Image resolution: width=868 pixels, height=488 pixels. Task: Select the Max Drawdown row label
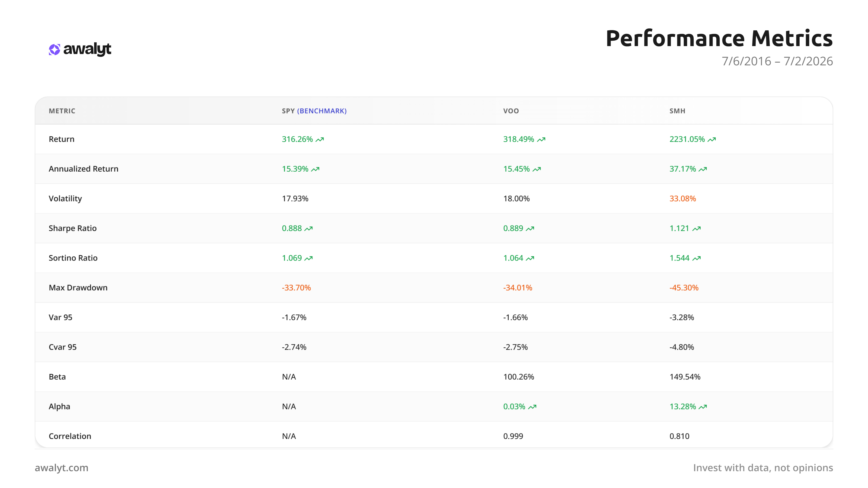click(78, 288)
